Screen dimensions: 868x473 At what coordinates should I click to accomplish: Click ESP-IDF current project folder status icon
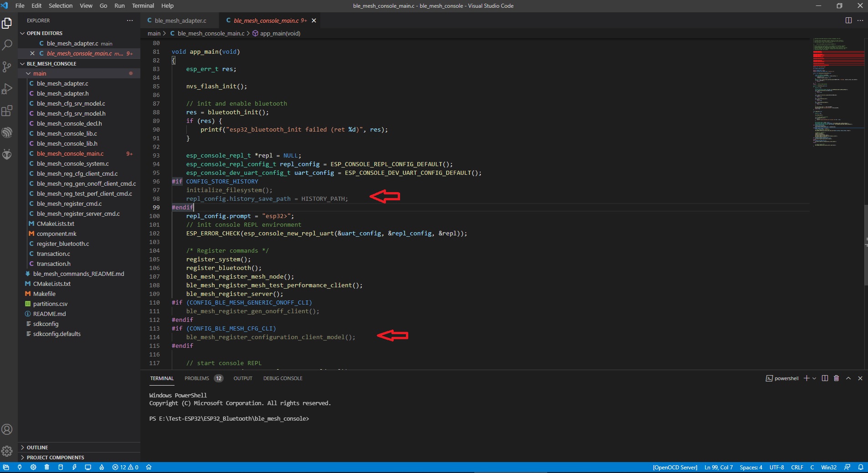pos(6,467)
